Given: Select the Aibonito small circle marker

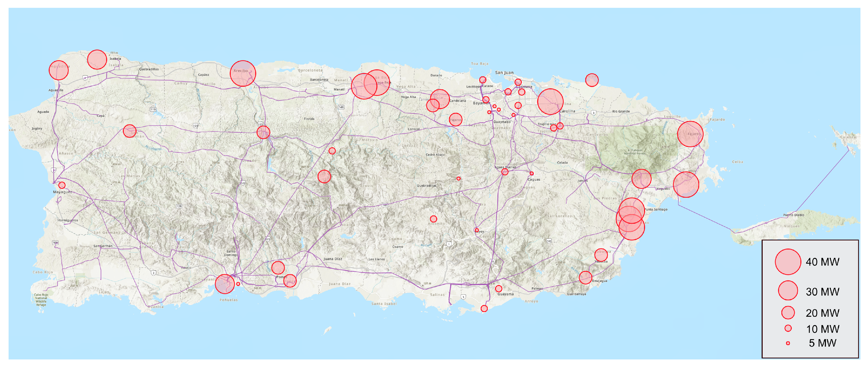Looking at the screenshot, I should click(434, 219).
